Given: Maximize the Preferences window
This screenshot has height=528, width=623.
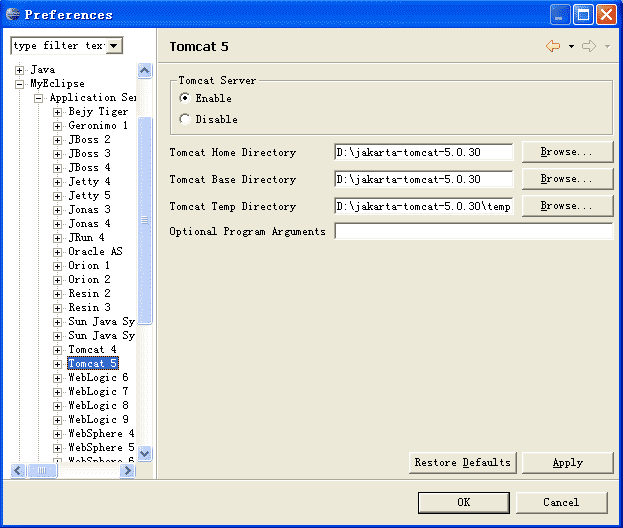Looking at the screenshot, I should coord(583,15).
